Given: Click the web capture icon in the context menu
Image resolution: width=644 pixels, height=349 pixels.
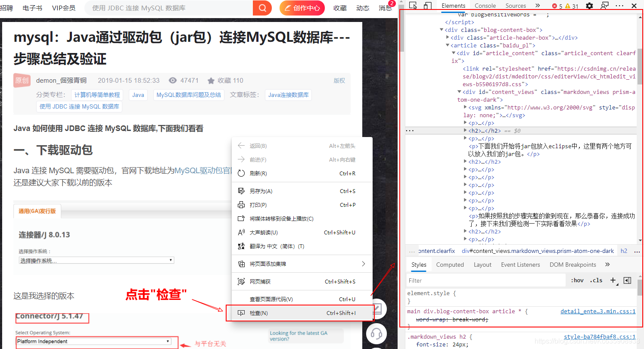Looking at the screenshot, I should point(241,281).
